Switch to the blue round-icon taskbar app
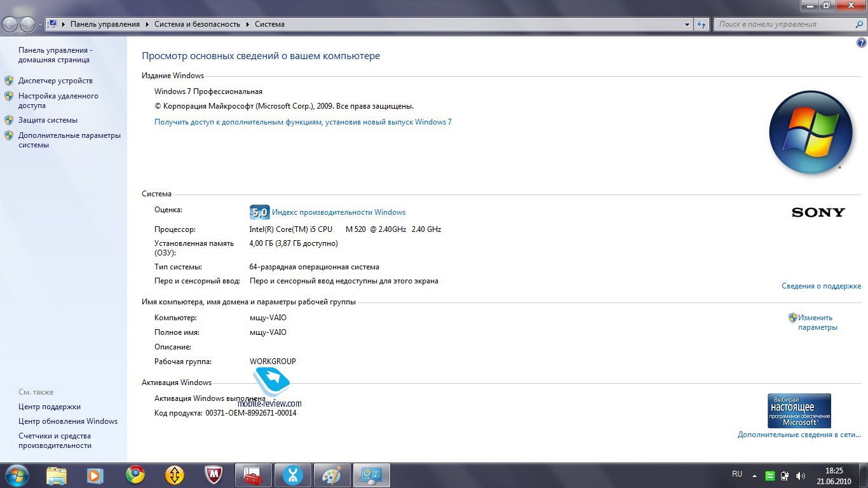This screenshot has height=488, width=868. pyautogui.click(x=293, y=475)
